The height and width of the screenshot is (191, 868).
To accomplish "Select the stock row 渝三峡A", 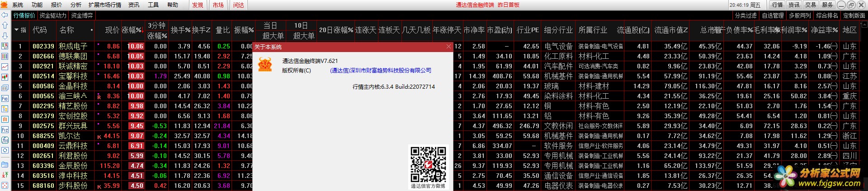I will (x=73, y=96).
